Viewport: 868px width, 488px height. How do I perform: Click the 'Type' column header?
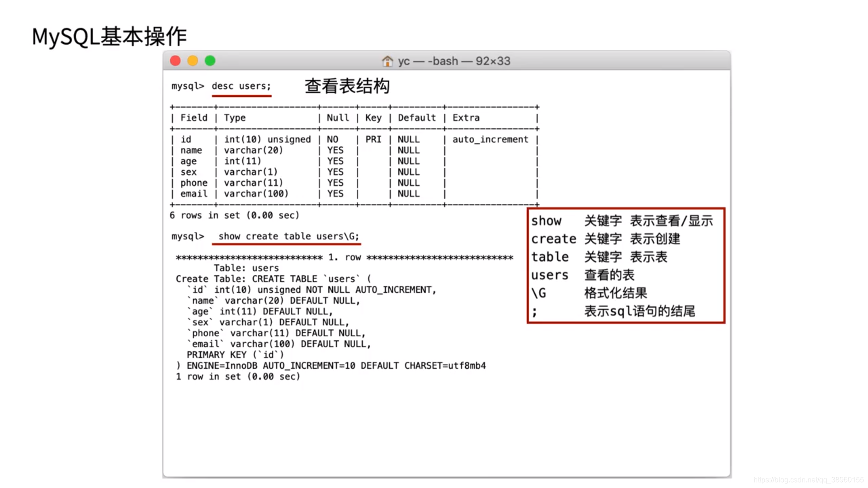235,117
